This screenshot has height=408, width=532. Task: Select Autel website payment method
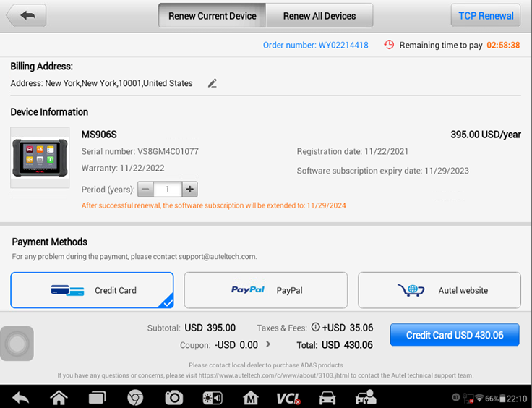point(439,290)
